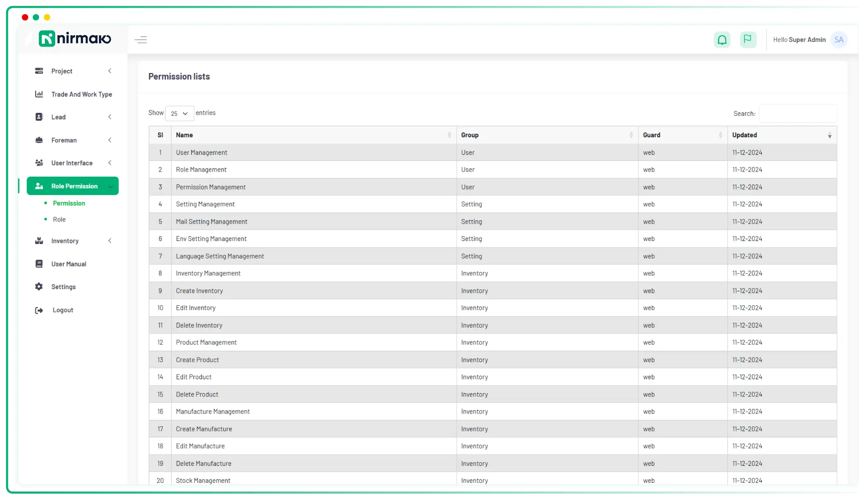Open the notification bell icon

(x=722, y=39)
